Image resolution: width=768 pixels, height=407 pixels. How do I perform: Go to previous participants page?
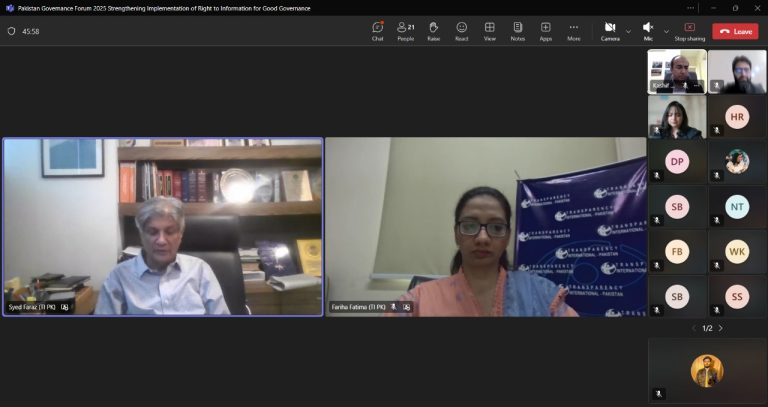pos(694,328)
